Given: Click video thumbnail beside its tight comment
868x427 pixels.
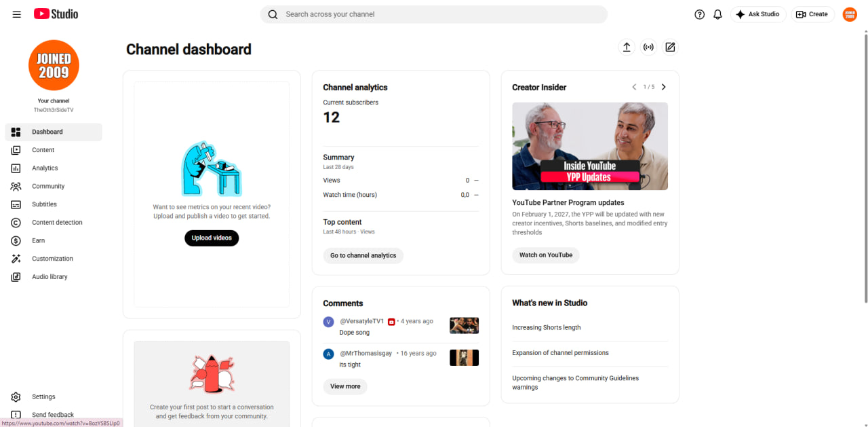Looking at the screenshot, I should tap(464, 358).
